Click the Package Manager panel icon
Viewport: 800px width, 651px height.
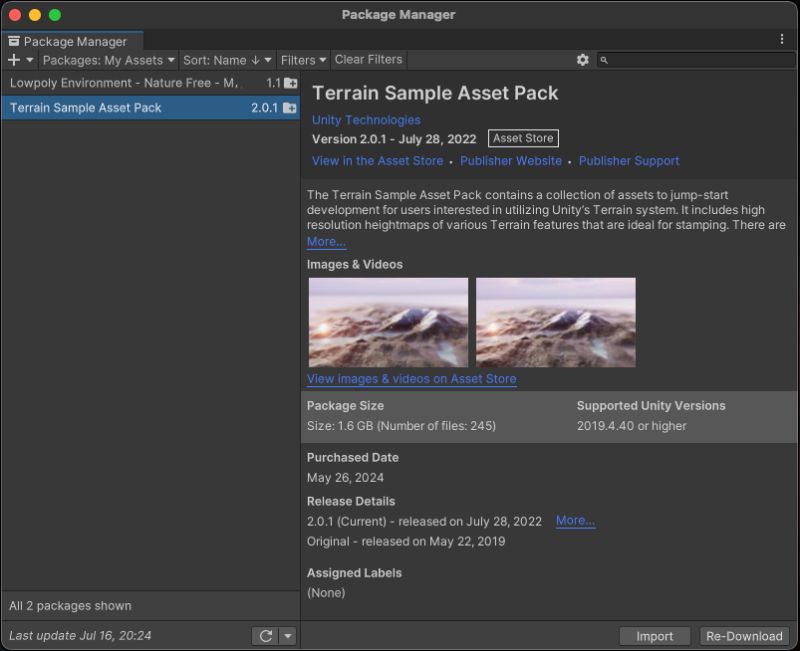click(x=13, y=41)
